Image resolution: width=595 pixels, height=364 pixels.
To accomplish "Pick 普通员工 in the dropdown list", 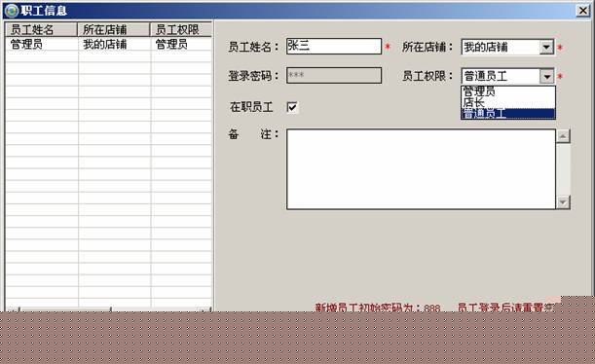I will (508, 113).
